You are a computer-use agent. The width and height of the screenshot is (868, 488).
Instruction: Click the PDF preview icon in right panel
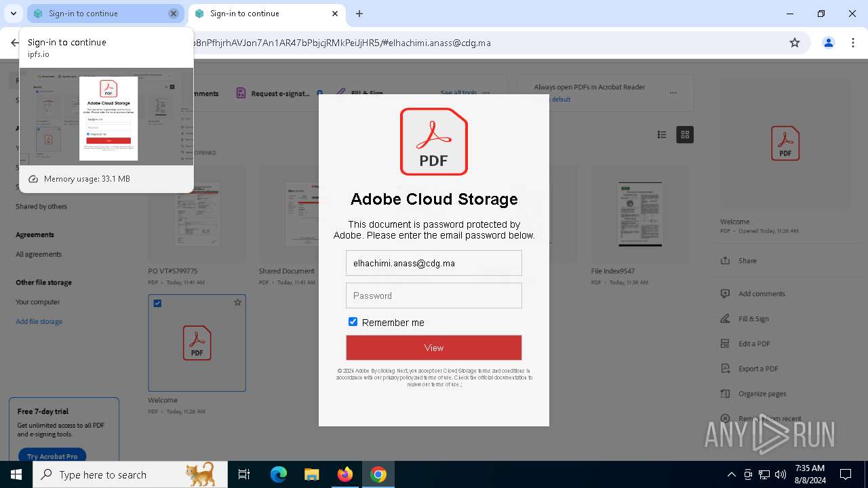(785, 143)
